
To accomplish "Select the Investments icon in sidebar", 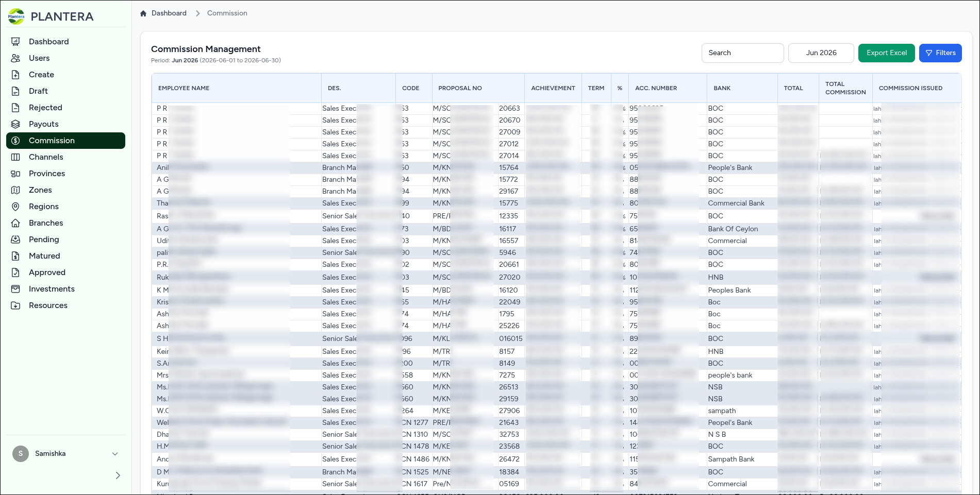I will [16, 289].
